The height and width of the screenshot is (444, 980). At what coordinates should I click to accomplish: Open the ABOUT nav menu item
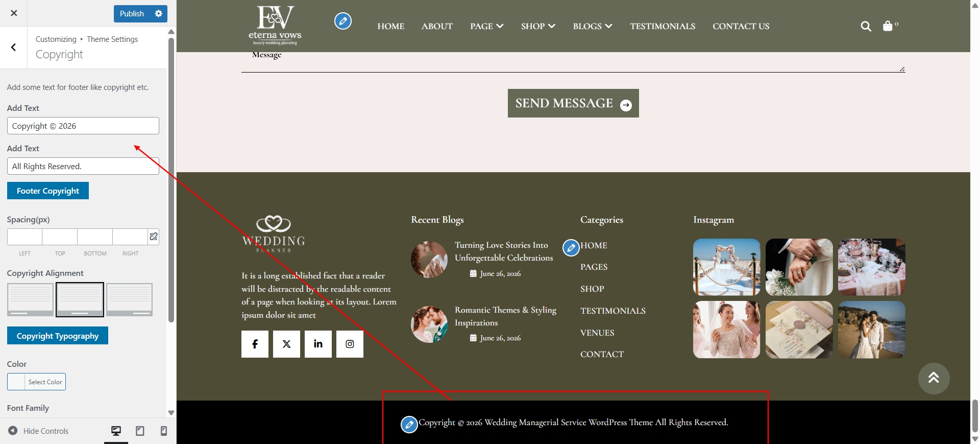[437, 26]
